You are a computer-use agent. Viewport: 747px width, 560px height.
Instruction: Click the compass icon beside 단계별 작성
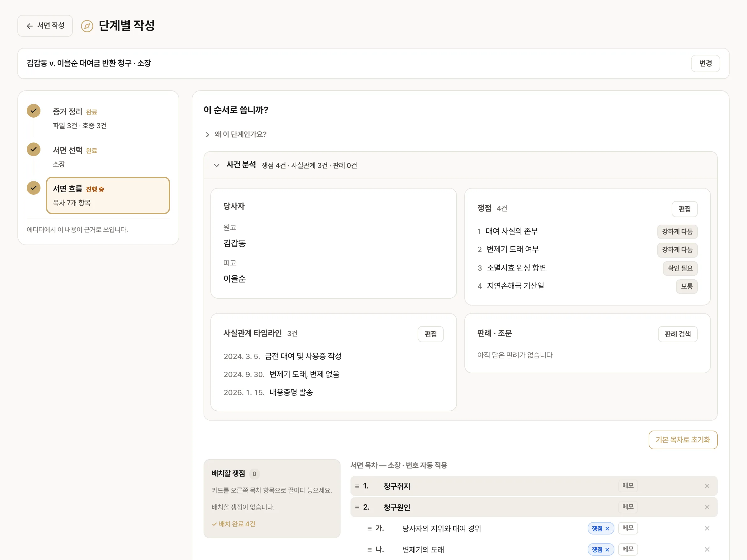(x=87, y=26)
